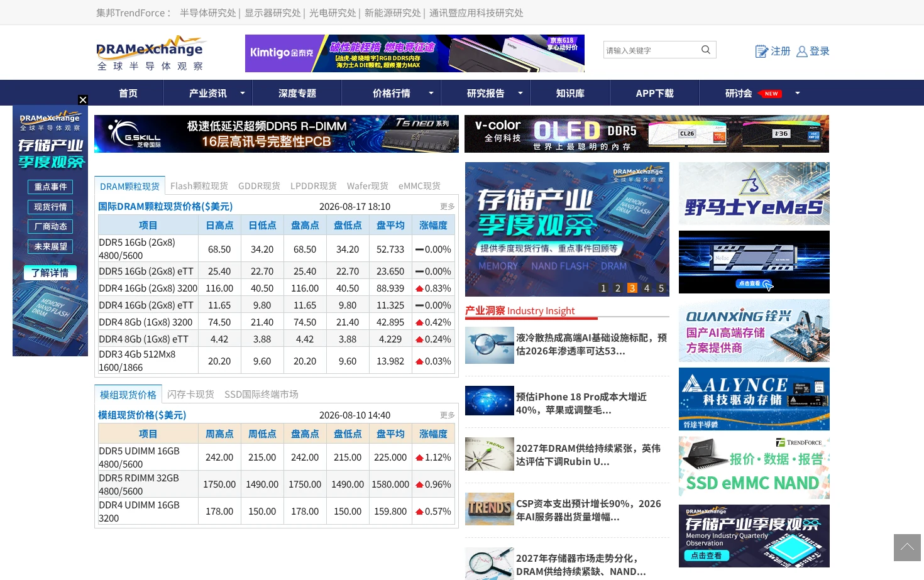
Task: Expand the 研讨会 dropdown arrow
Action: [798, 93]
